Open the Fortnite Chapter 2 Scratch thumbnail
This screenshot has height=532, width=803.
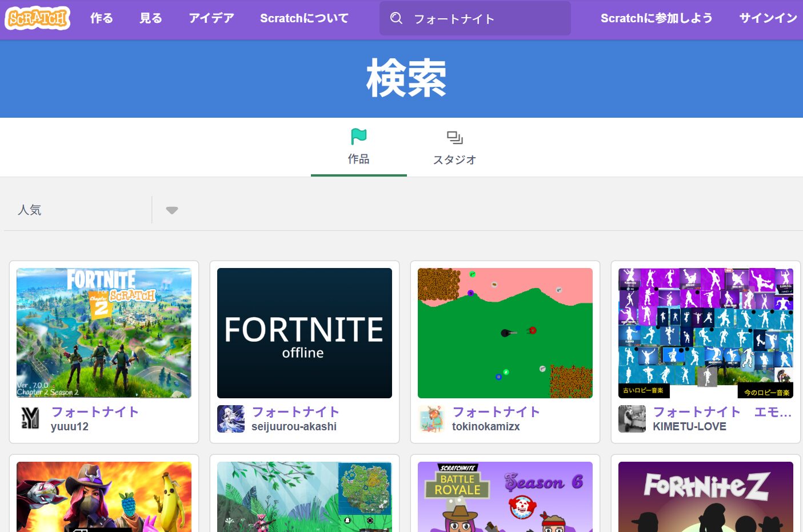coord(104,333)
